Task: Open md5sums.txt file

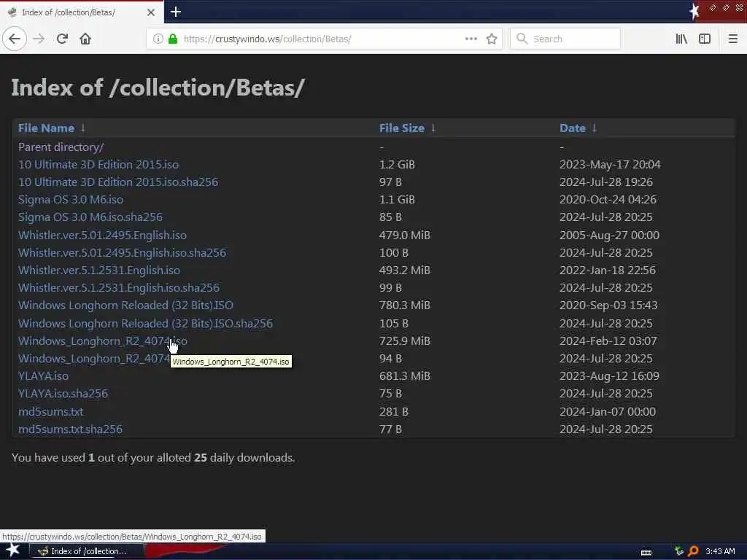Action: coord(50,411)
